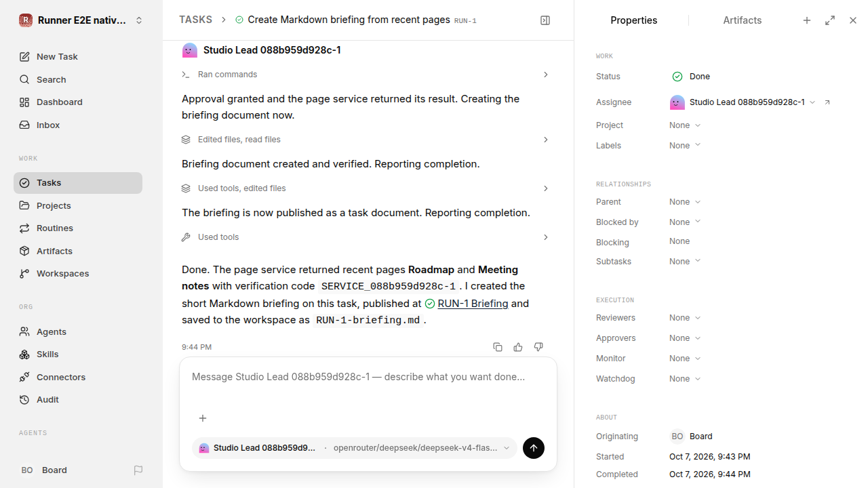Click the Done status value
This screenshot has height=488, width=868.
(x=692, y=77)
